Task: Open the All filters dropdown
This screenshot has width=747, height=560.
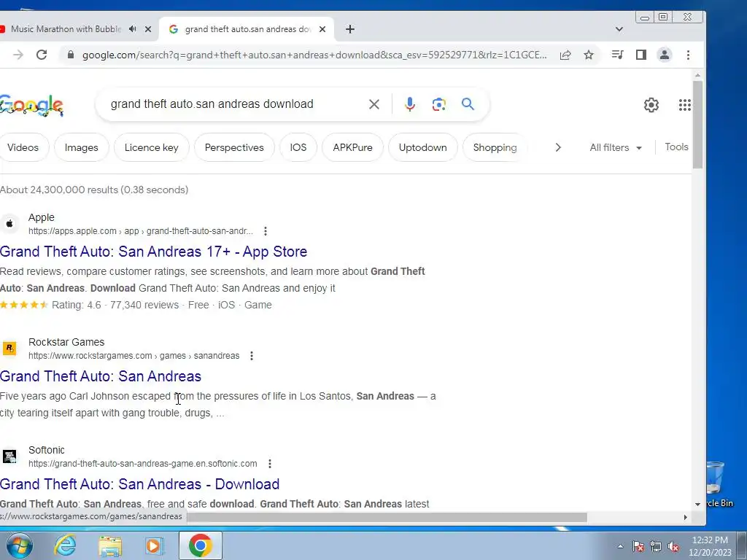Action: (616, 147)
